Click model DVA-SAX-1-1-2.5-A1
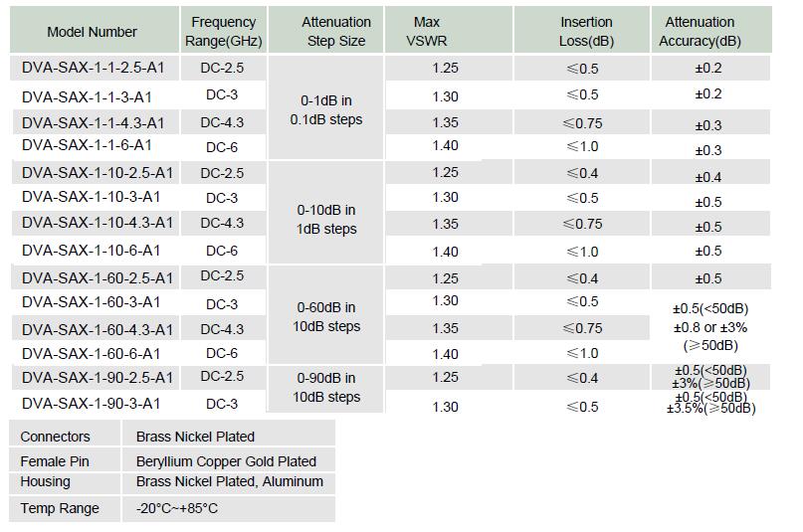This screenshot has height=532, width=803. 91,69
